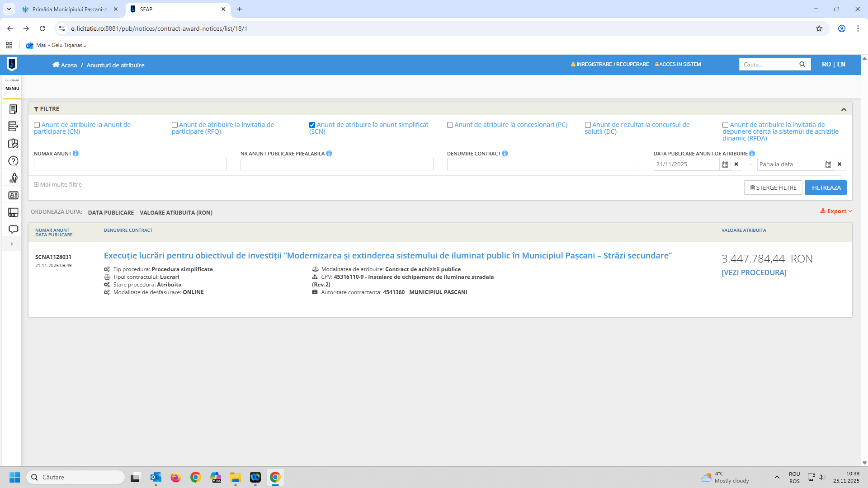Sort by VALOARE ATRIBUITA (RON)
Viewport: 868px width, 488px height.
click(x=176, y=213)
